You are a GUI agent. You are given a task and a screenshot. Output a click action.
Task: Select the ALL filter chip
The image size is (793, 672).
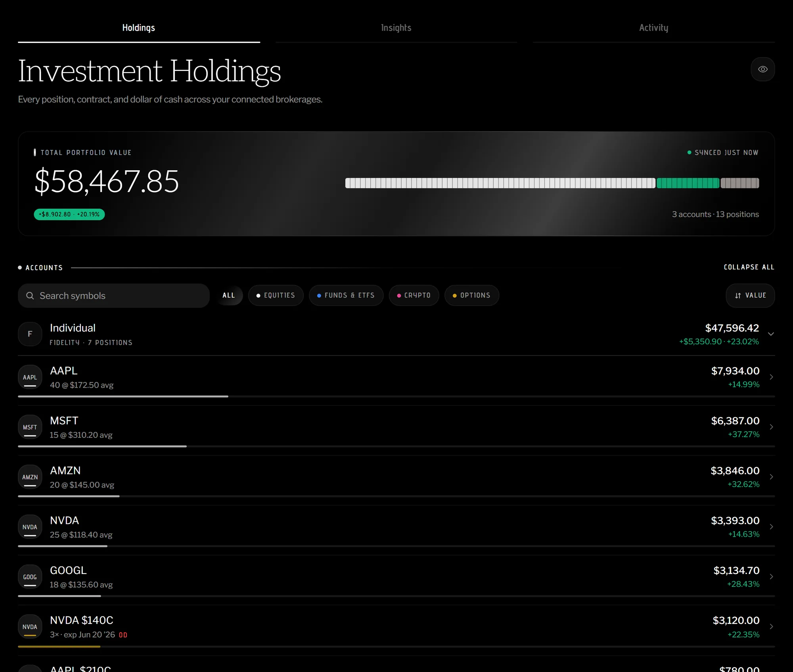229,295
